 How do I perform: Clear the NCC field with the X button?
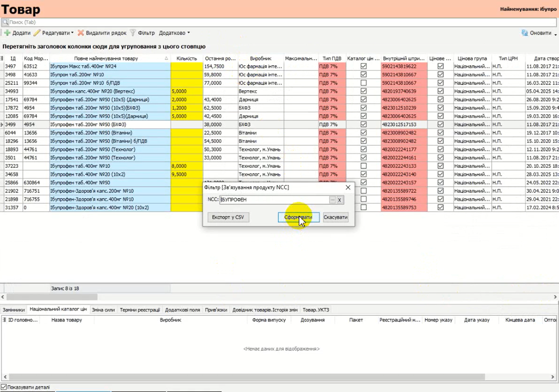pos(340,200)
